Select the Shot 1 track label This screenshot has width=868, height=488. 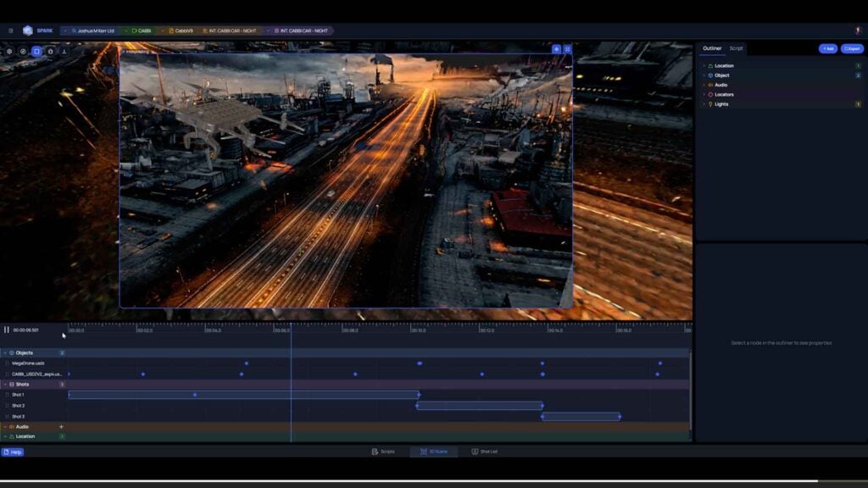click(x=18, y=395)
